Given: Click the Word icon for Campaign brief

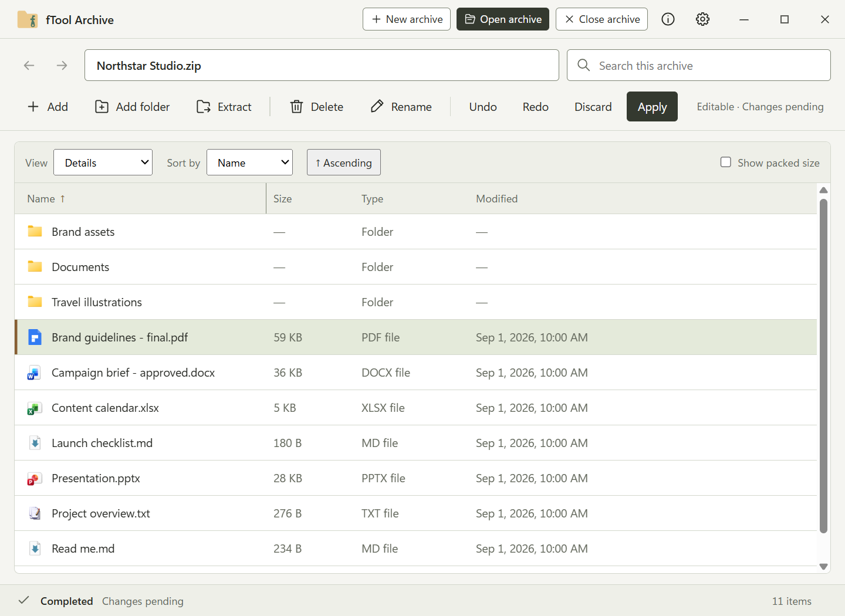Looking at the screenshot, I should (35, 373).
